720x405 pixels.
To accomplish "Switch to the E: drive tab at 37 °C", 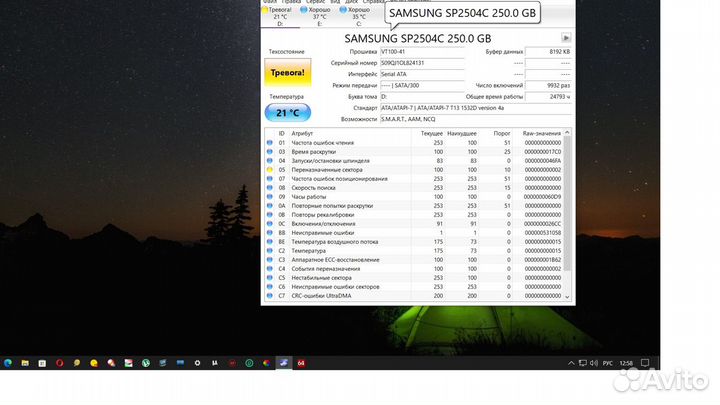I will [319, 17].
